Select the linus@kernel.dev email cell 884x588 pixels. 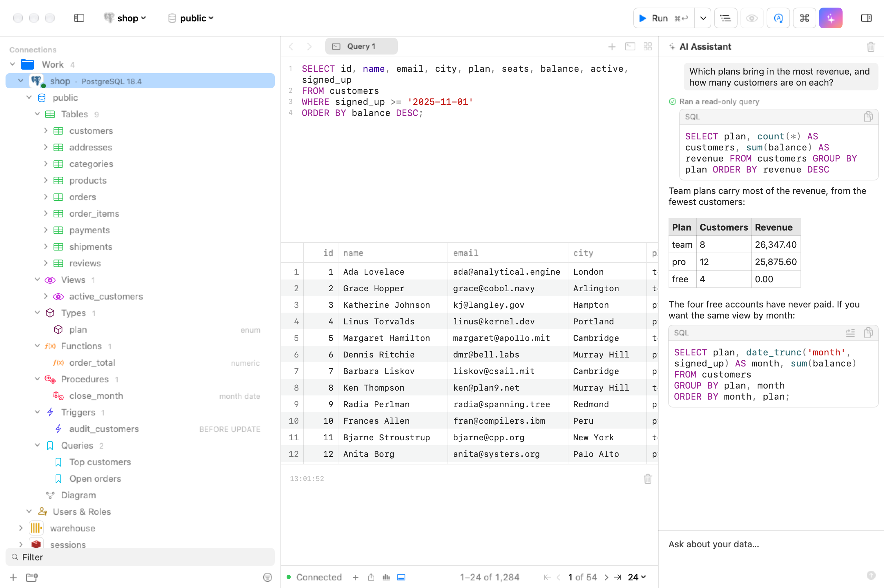508,321
